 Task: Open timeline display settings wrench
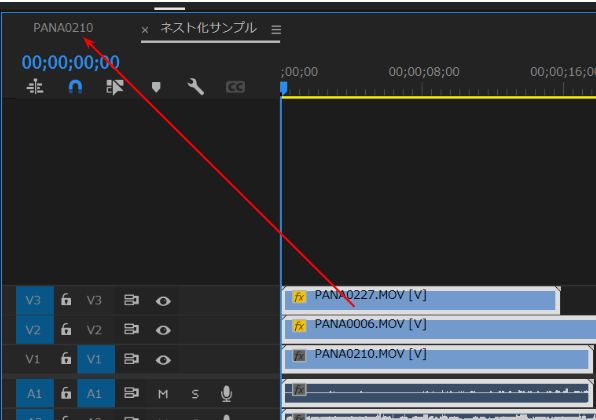click(x=196, y=87)
